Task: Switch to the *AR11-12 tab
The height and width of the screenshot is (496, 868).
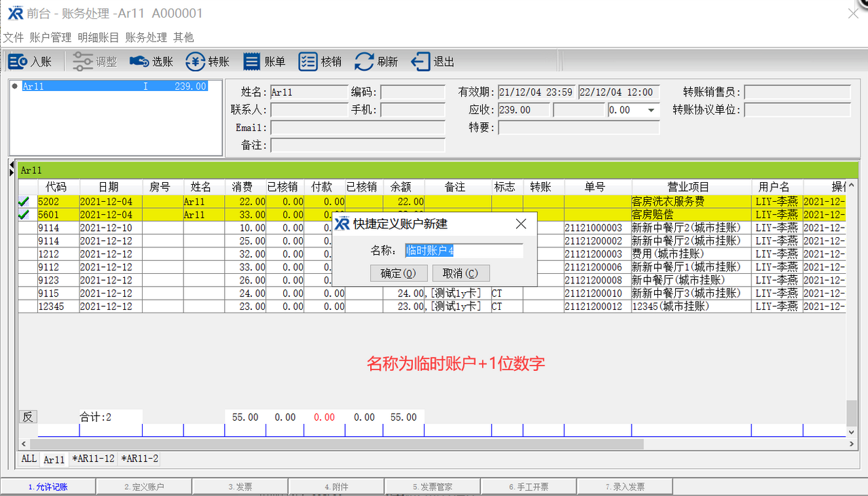Action: pyautogui.click(x=94, y=459)
